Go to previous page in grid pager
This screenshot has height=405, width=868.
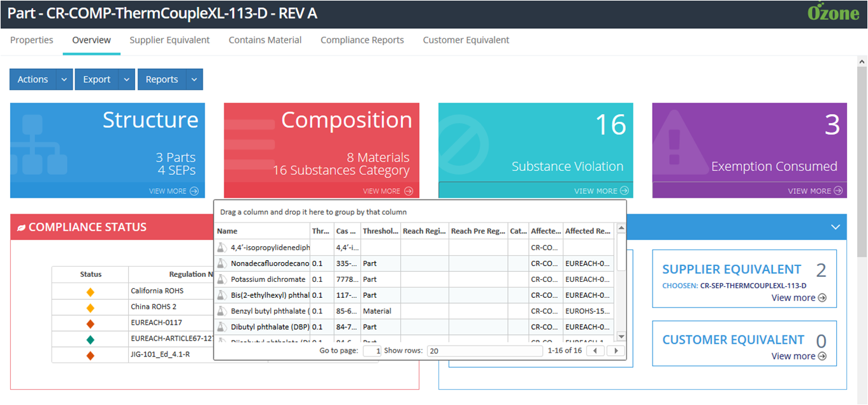coord(595,351)
